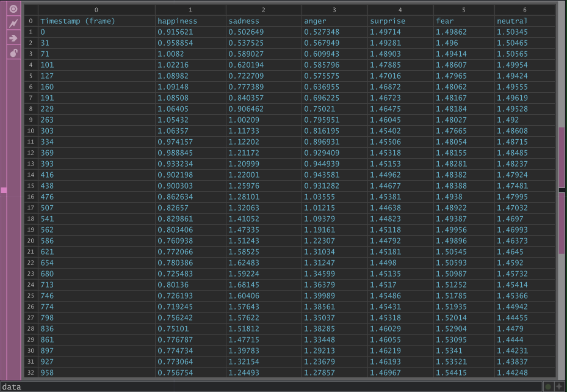Toggle the lock flag padlock icon
The image size is (567, 392).
tap(13, 53)
